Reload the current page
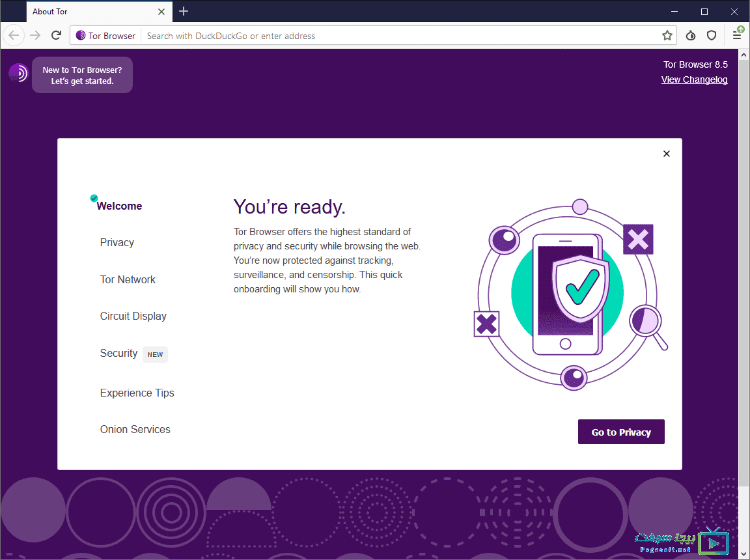The height and width of the screenshot is (560, 750). [x=56, y=35]
